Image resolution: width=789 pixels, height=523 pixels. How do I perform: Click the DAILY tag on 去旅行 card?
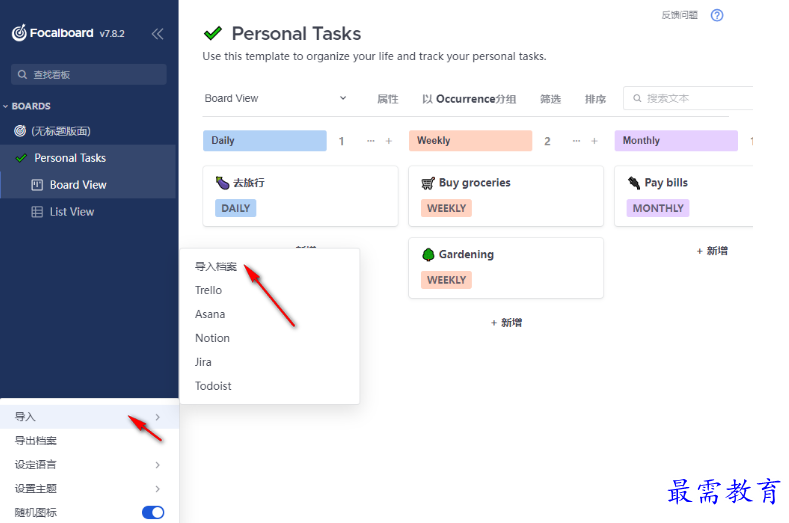(235, 208)
